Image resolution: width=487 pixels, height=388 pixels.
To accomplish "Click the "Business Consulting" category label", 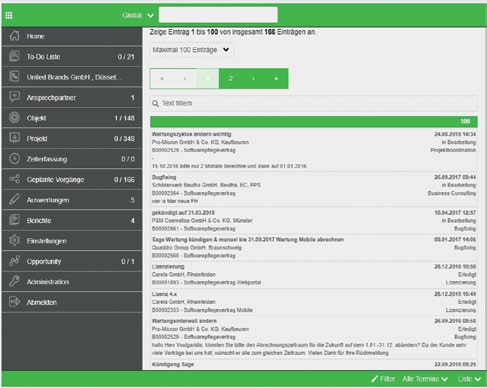I will [452, 193].
